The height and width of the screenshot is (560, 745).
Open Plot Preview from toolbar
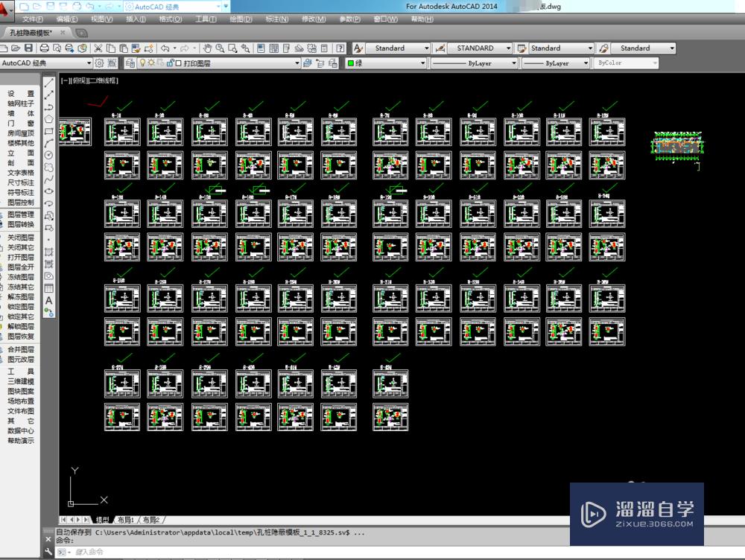point(57,48)
